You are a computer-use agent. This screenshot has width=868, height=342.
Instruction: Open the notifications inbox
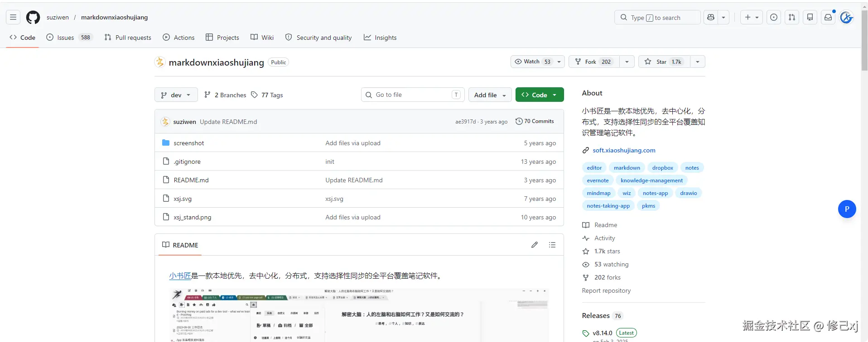point(828,17)
